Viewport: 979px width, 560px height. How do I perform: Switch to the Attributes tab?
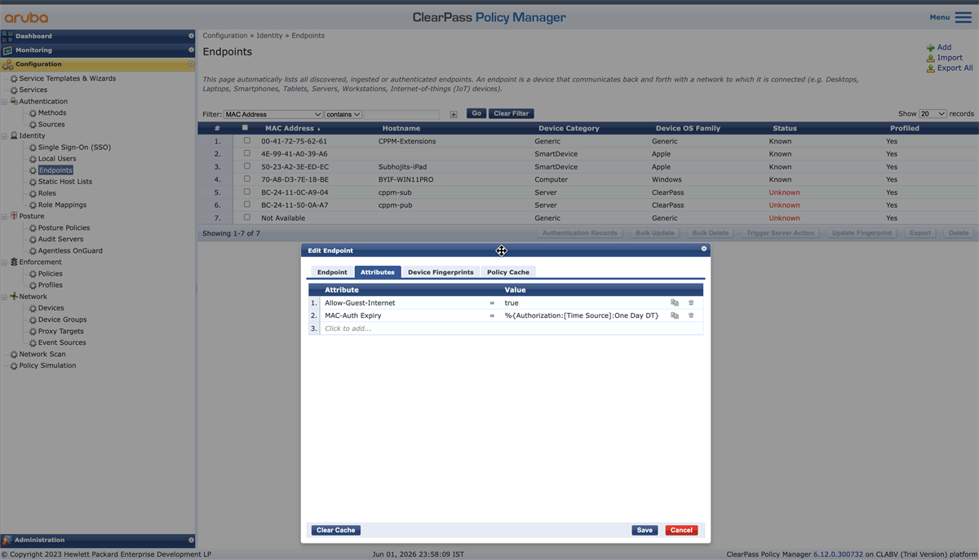coord(378,271)
